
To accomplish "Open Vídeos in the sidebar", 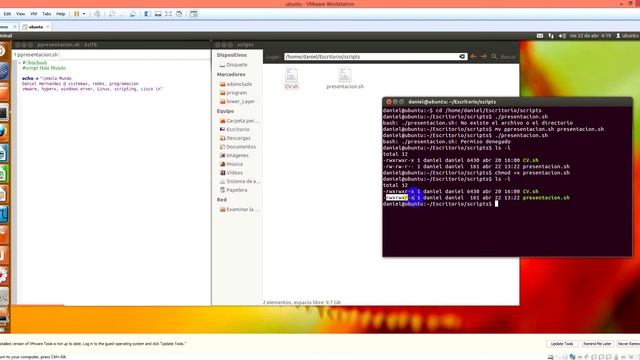I will [x=231, y=173].
